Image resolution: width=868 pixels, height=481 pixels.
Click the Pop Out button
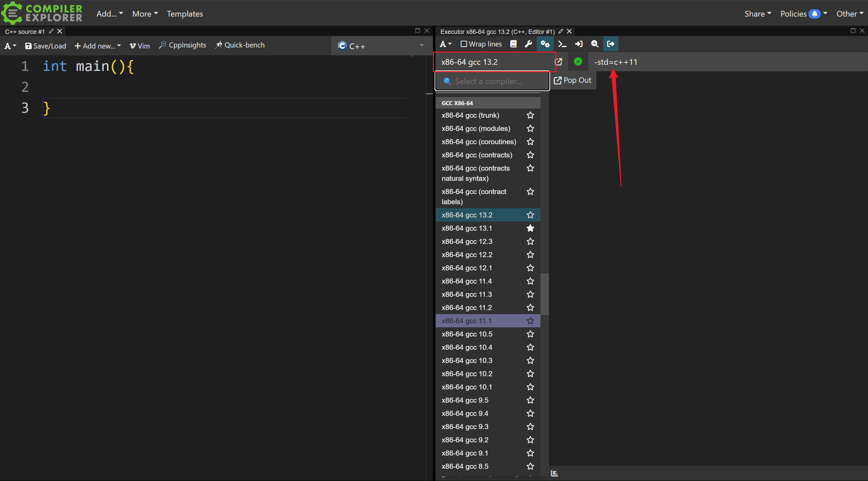572,80
